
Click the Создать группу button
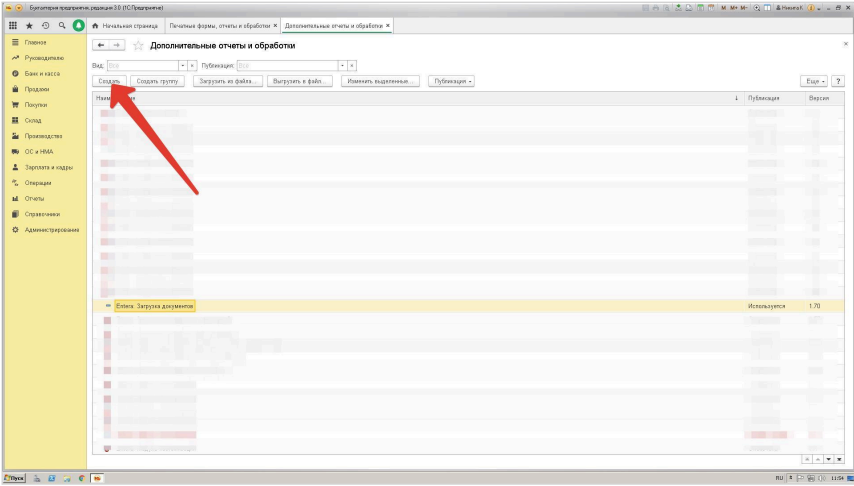(157, 81)
